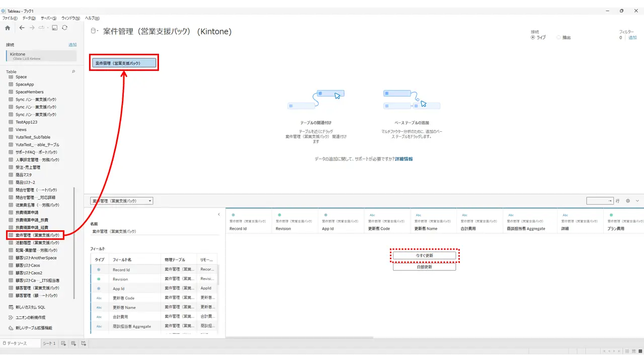This screenshot has width=644, height=362.
Task: Select the 抽出 connection radio button
Action: [x=558, y=37]
